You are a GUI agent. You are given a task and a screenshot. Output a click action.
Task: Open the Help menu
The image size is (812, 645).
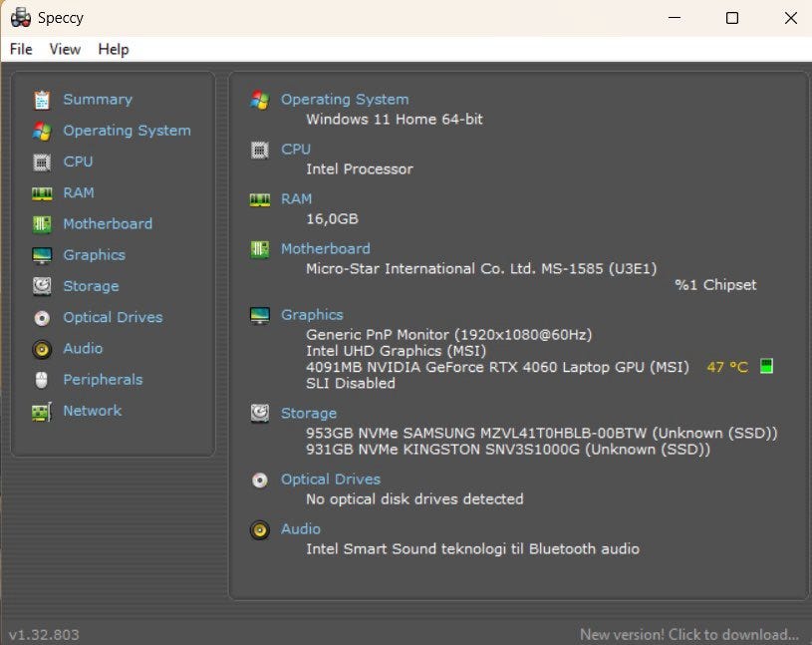pyautogui.click(x=114, y=49)
